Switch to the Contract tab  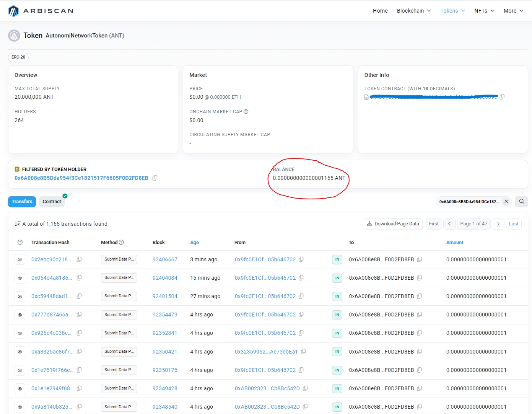pyautogui.click(x=52, y=202)
